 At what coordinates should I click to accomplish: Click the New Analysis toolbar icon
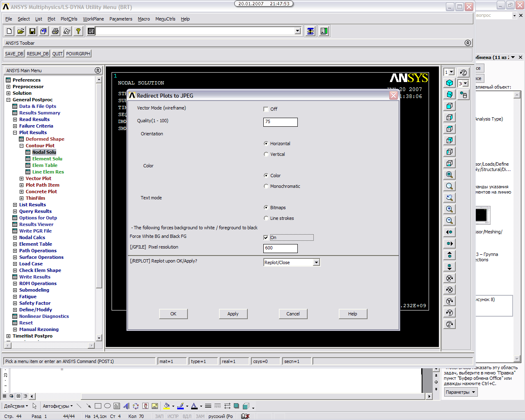9,31
